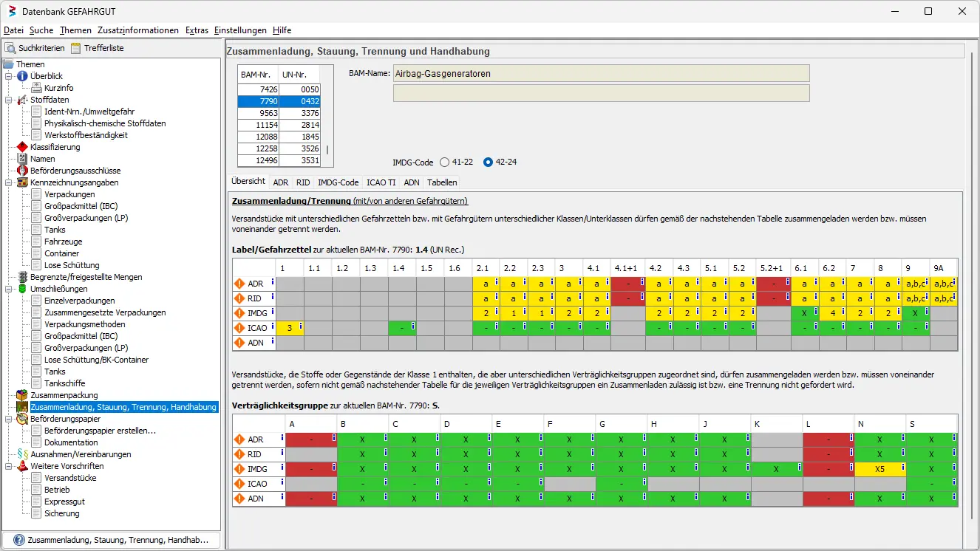Click the Stoffdaten thermometer icon

[x=22, y=100]
